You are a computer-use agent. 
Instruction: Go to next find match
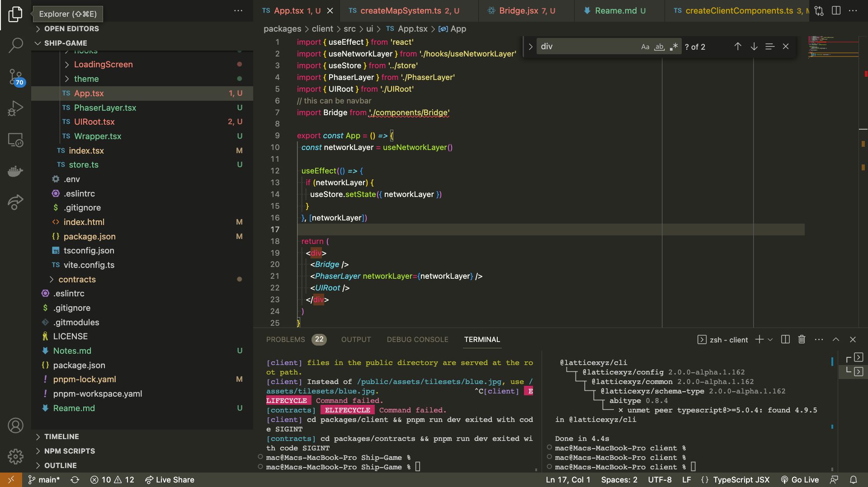click(x=754, y=47)
